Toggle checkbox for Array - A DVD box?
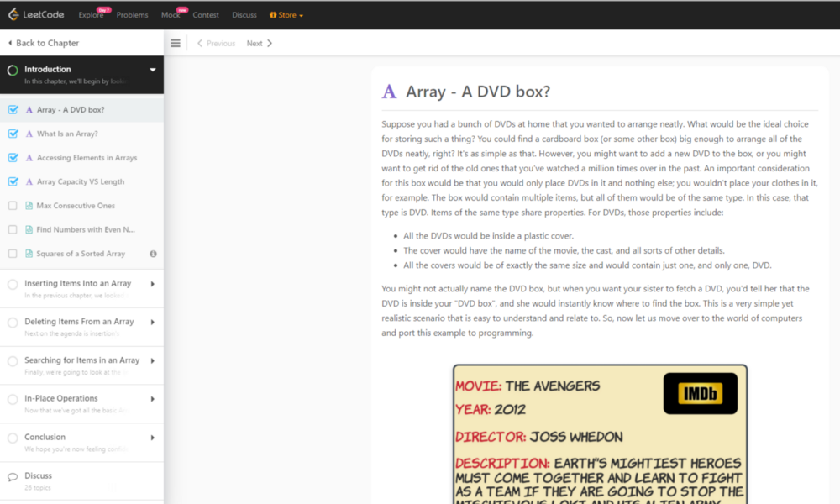Viewport: 840px width, 504px height. pyautogui.click(x=13, y=110)
